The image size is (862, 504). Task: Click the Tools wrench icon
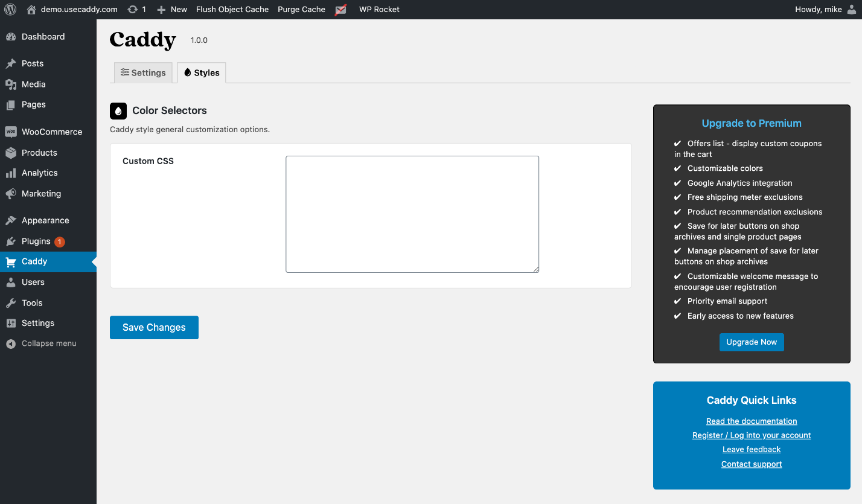point(11,303)
